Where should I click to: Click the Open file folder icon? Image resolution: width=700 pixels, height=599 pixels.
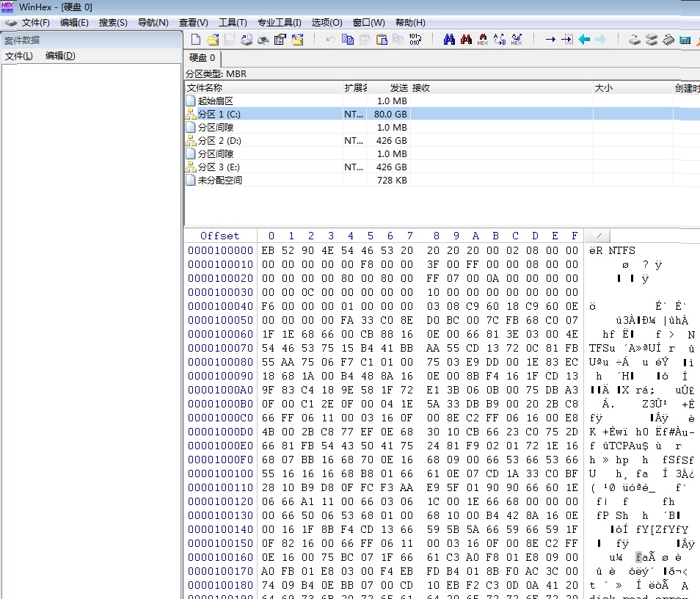click(x=213, y=40)
